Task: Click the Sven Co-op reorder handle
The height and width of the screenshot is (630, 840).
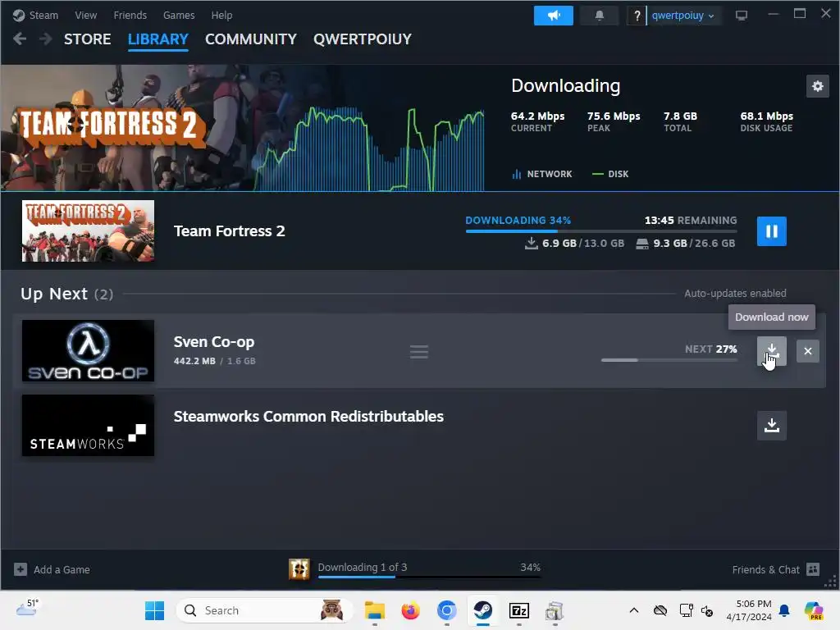Action: tap(419, 352)
